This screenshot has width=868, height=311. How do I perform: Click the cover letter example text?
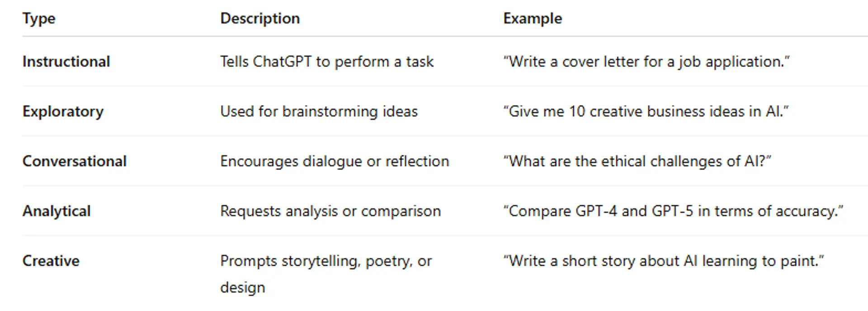coord(646,62)
